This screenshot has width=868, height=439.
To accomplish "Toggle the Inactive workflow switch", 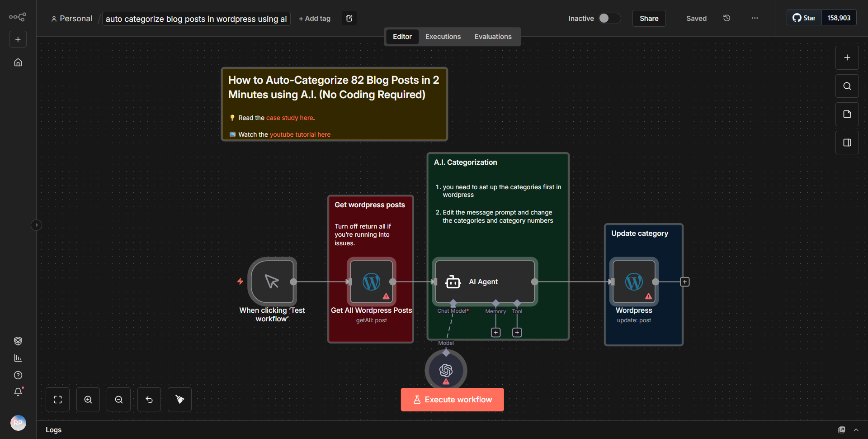I will (609, 18).
